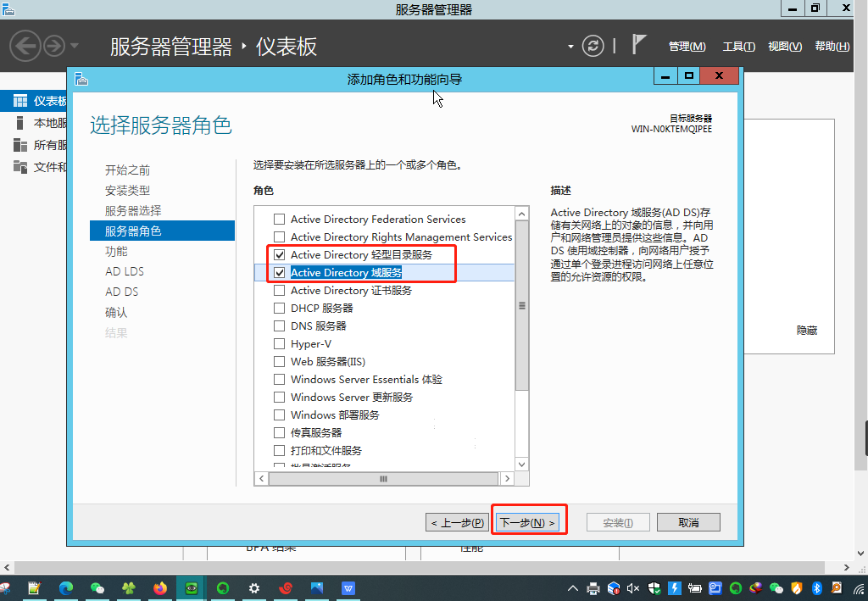868x601 pixels.
Task: Go to 开始之前 wizard step
Action: pyautogui.click(x=127, y=170)
